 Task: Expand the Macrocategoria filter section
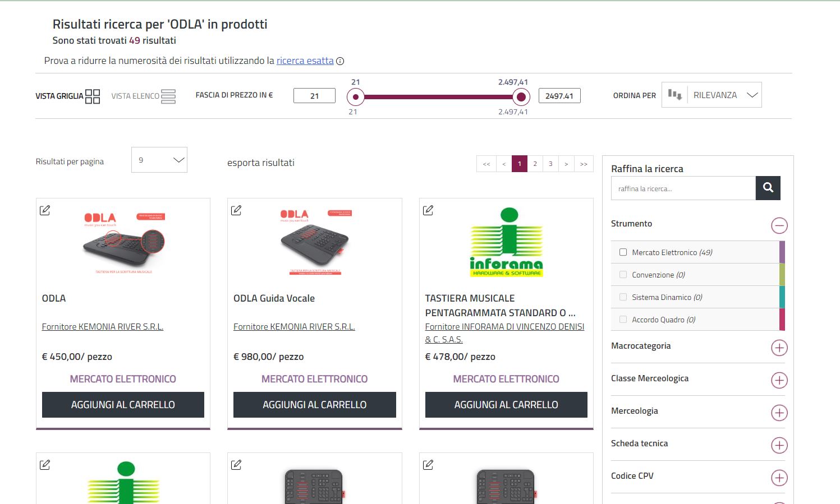[x=779, y=348]
